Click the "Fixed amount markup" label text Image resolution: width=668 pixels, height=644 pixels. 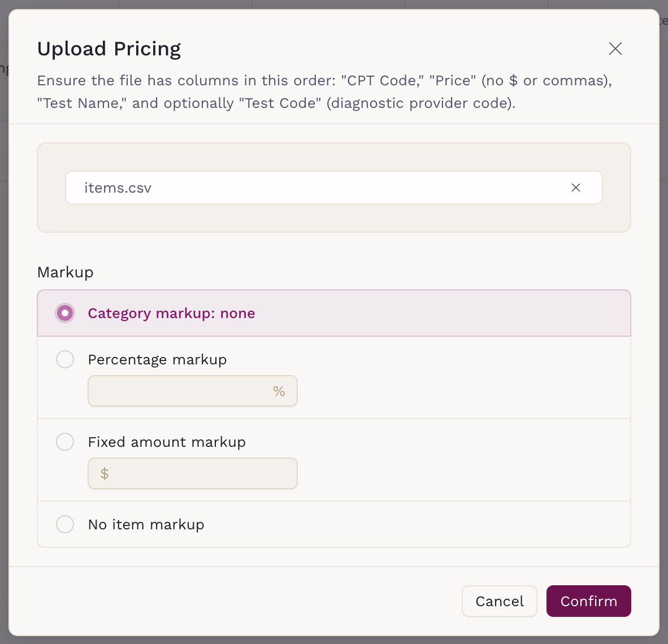tap(167, 442)
